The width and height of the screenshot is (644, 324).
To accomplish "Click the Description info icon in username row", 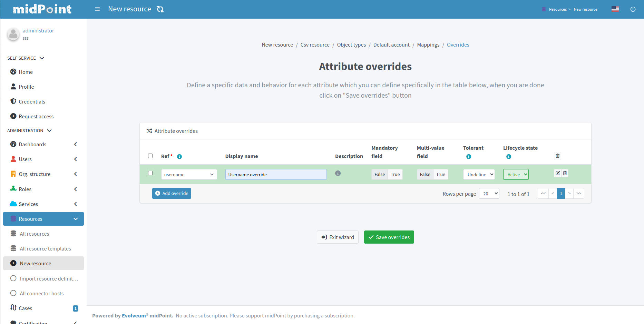I will (x=338, y=173).
